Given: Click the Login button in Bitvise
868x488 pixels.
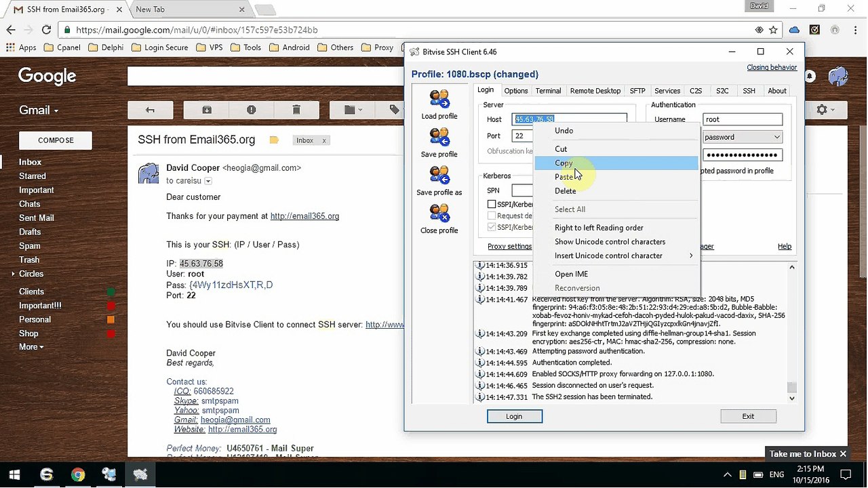Looking at the screenshot, I should pos(514,416).
